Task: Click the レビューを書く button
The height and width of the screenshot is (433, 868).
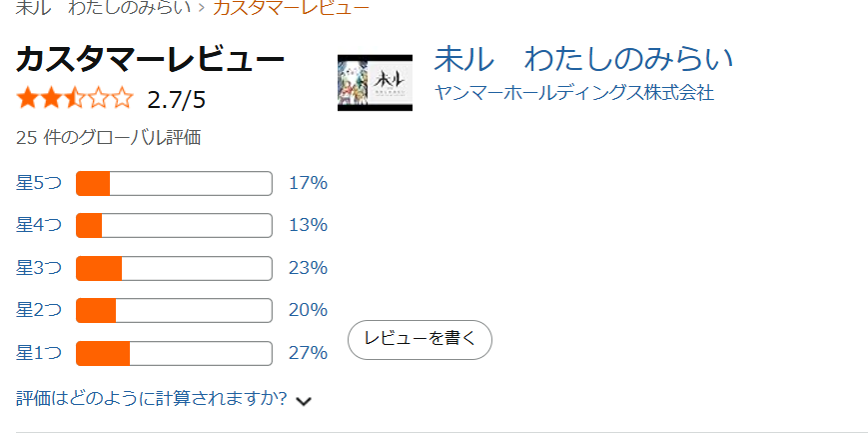Action: pyautogui.click(x=420, y=339)
